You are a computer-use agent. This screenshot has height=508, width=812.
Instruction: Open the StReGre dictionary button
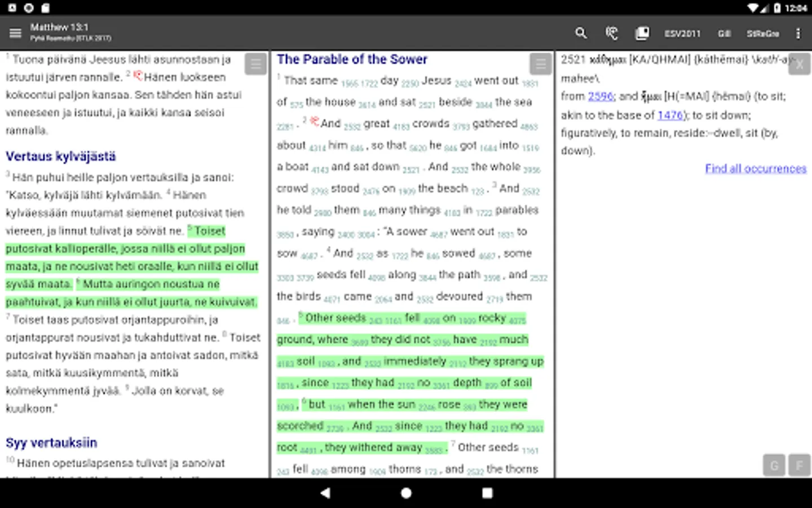pos(762,34)
